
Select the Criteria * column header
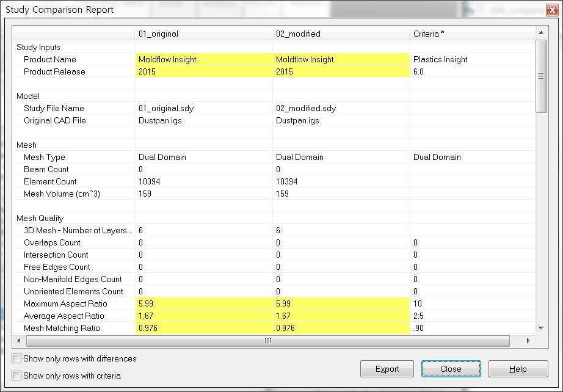[x=473, y=34]
